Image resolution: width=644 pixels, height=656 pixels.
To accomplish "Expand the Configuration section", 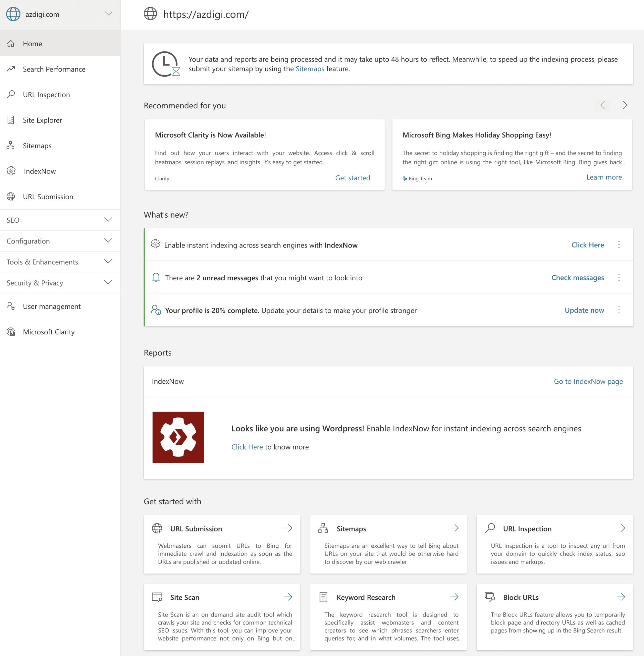I will (x=108, y=241).
